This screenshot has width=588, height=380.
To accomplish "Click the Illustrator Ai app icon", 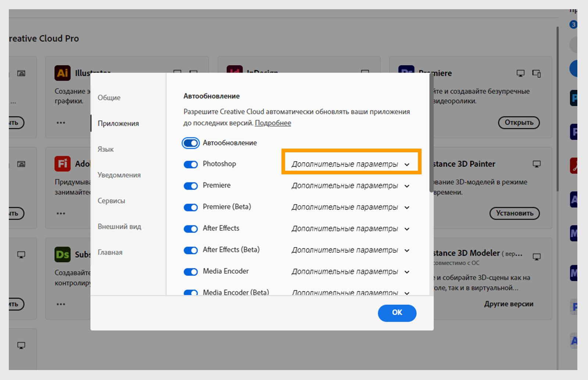I will coord(62,73).
